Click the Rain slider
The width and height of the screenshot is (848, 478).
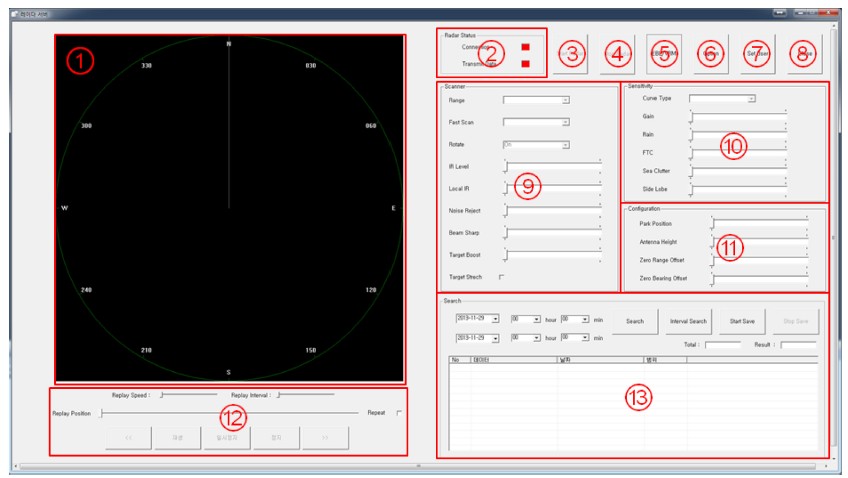pyautogui.click(x=738, y=135)
